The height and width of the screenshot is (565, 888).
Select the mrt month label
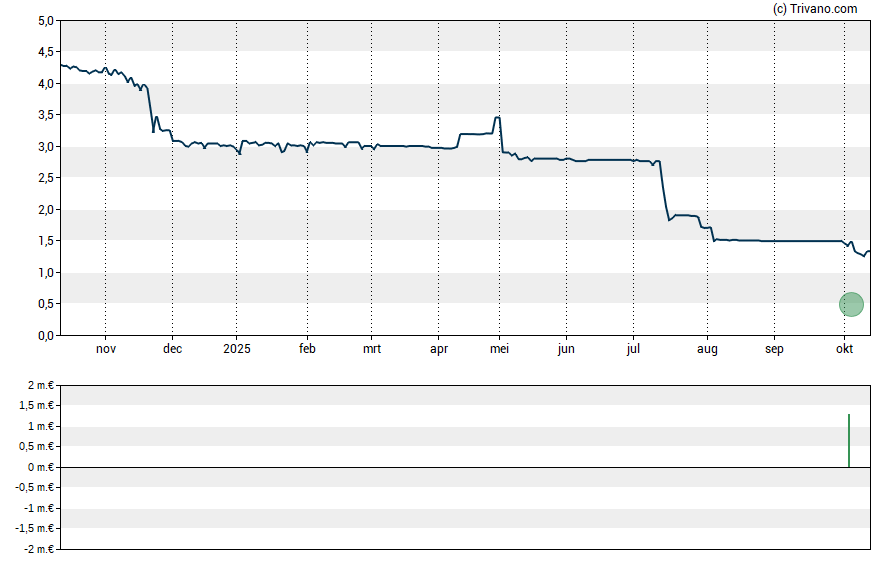pyautogui.click(x=371, y=349)
